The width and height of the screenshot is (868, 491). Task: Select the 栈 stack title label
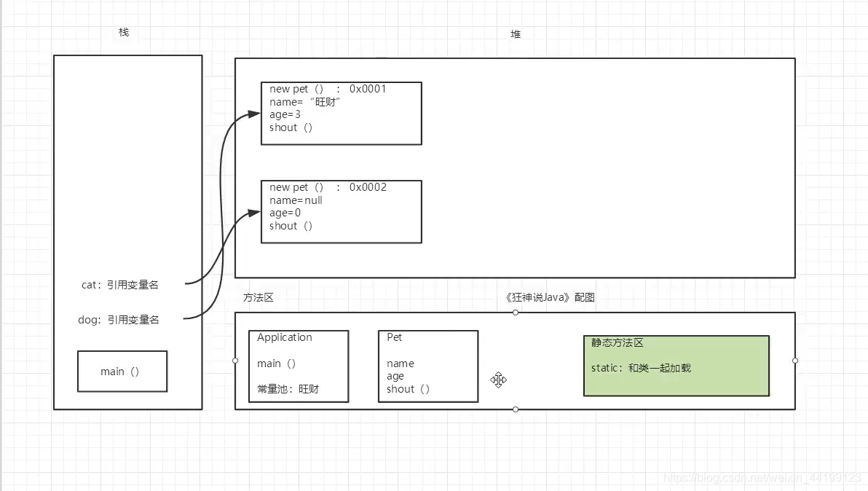point(124,33)
